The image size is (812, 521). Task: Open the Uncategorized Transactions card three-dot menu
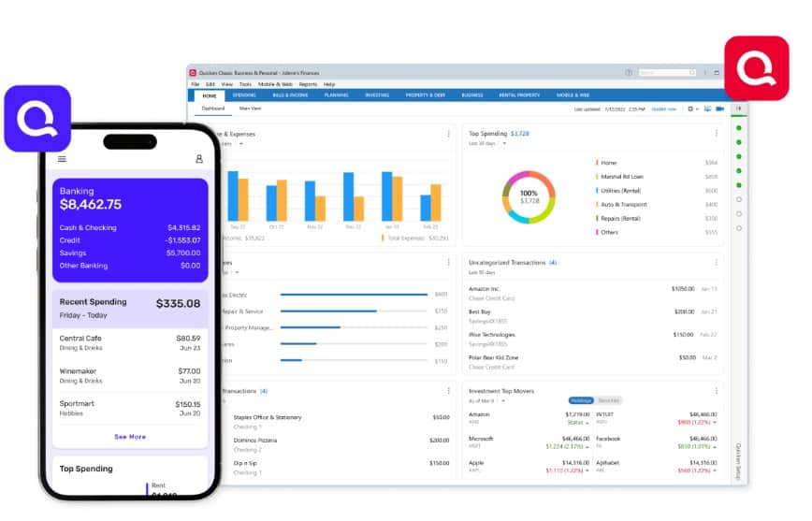click(x=717, y=263)
